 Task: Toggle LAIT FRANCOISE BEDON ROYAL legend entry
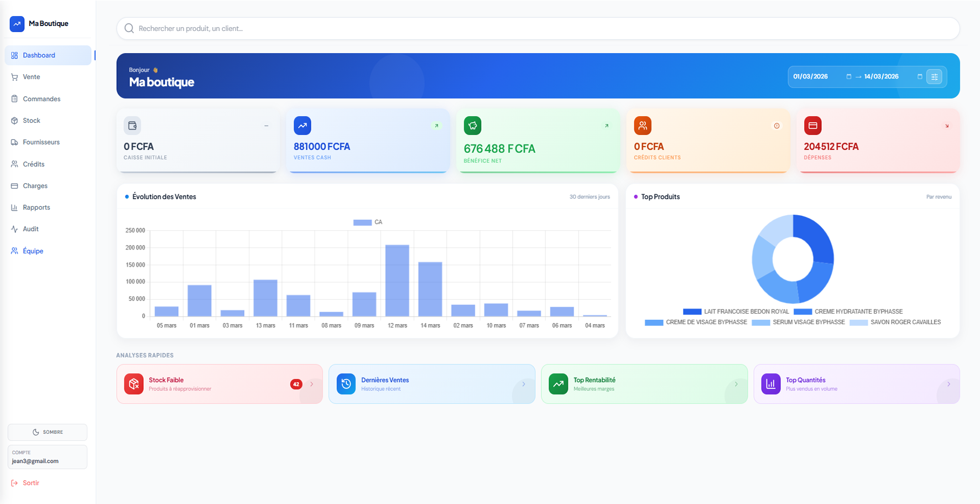coord(736,311)
